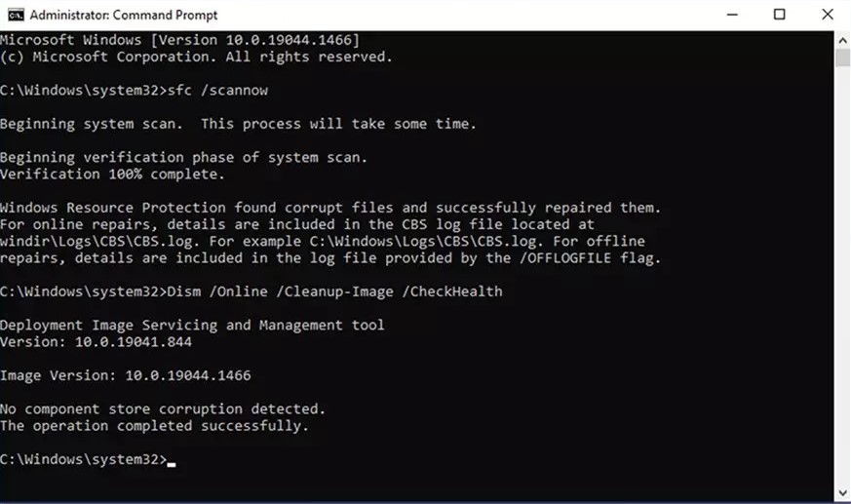Click the 'Verification 100% complete.' line
The image size is (851, 504).
pyautogui.click(x=112, y=174)
